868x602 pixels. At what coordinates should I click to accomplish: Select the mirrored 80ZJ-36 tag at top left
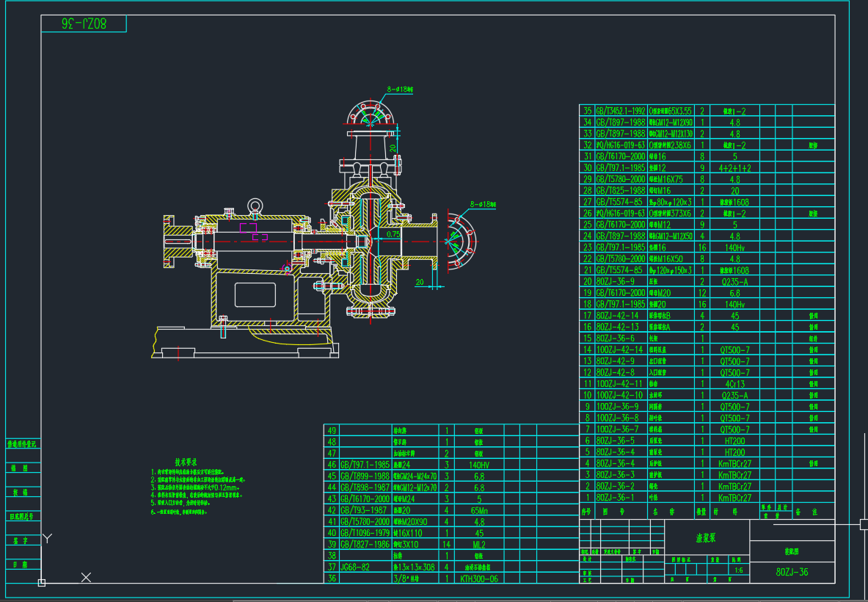tap(84, 24)
